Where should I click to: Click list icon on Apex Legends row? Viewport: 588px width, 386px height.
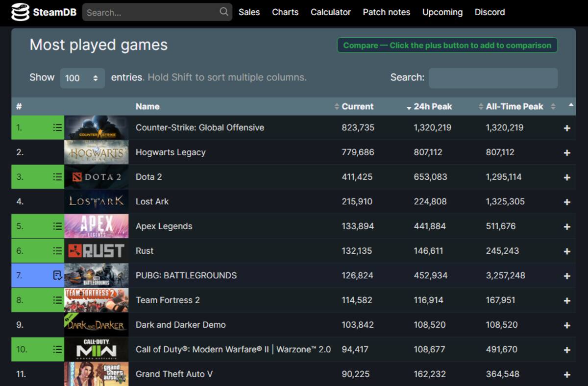click(57, 226)
